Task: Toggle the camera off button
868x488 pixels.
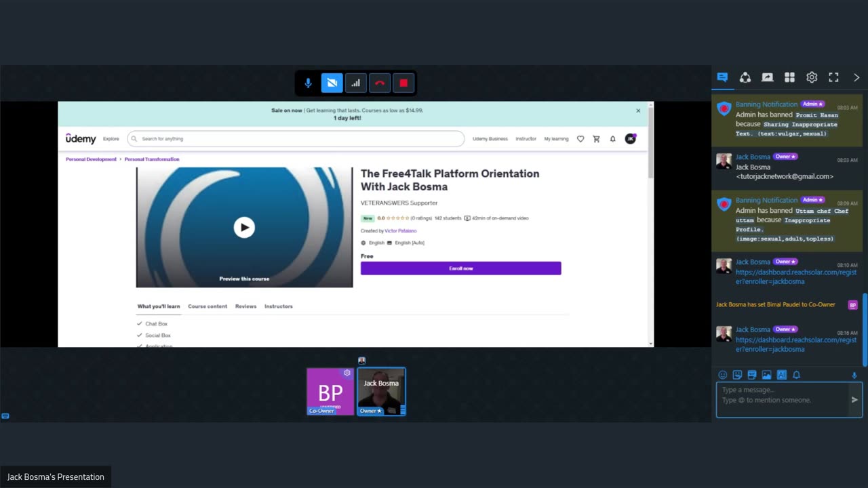Action: (x=332, y=83)
